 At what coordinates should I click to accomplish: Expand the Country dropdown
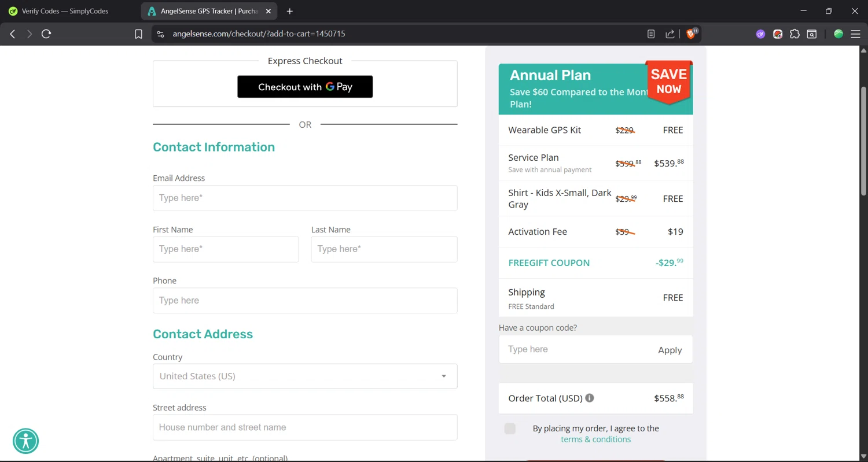tap(305, 376)
